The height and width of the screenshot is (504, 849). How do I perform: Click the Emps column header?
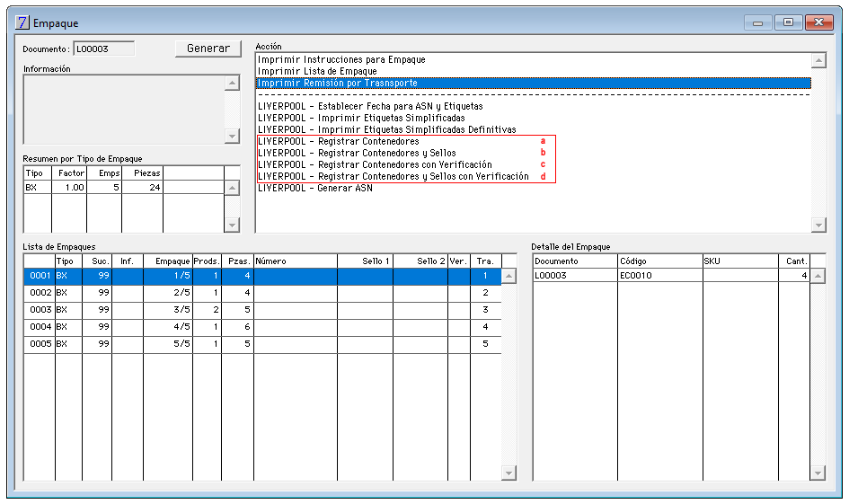[104, 173]
